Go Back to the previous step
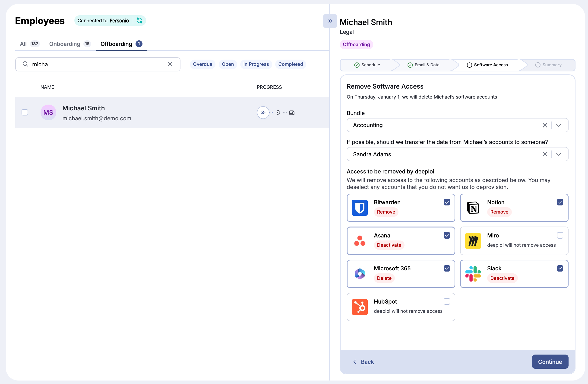This screenshot has width=588, height=384. pyautogui.click(x=367, y=362)
